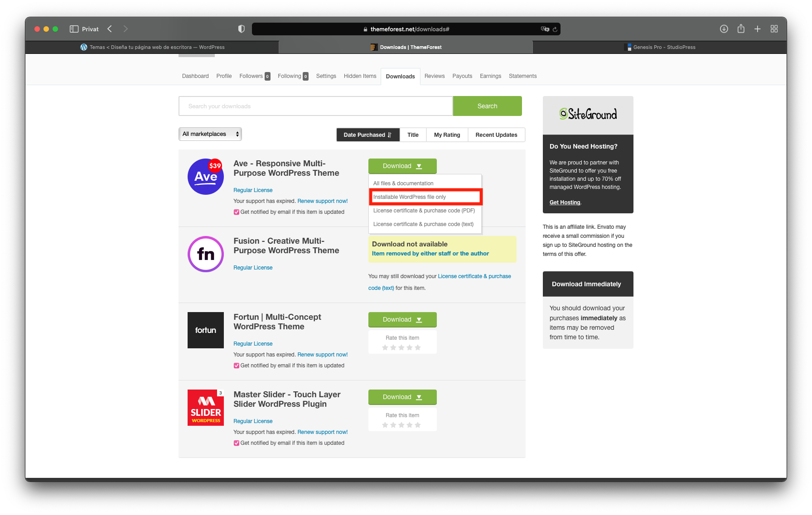Rate Fortun theme with fifth star

pyautogui.click(x=418, y=347)
